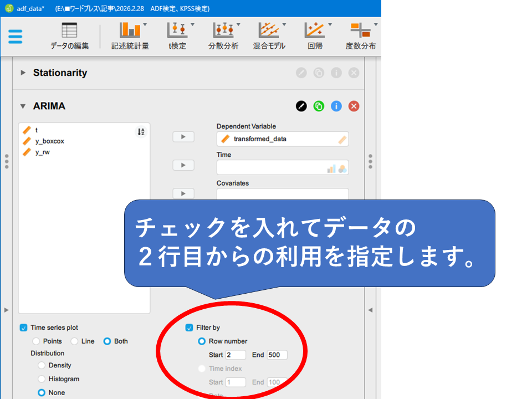Screen dimensions: 532x399
Task: Remove ARIMA analysis with red X icon
Action: (x=354, y=106)
